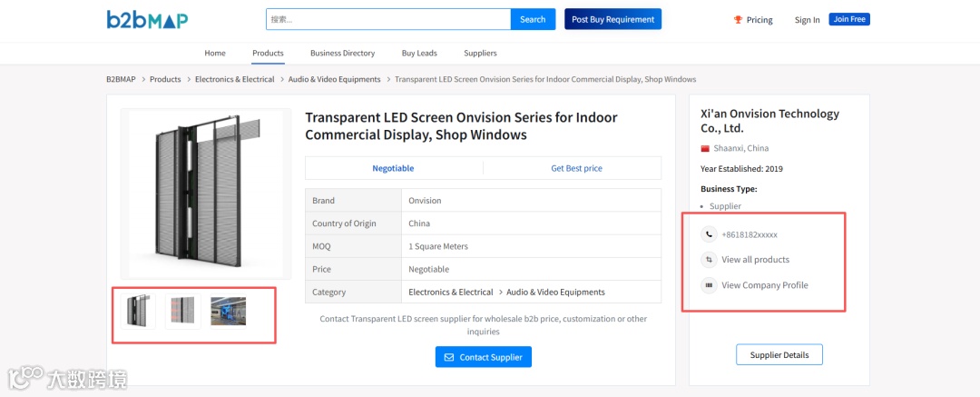980x397 pixels.
Task: Open Business Directory menu item
Action: point(342,54)
